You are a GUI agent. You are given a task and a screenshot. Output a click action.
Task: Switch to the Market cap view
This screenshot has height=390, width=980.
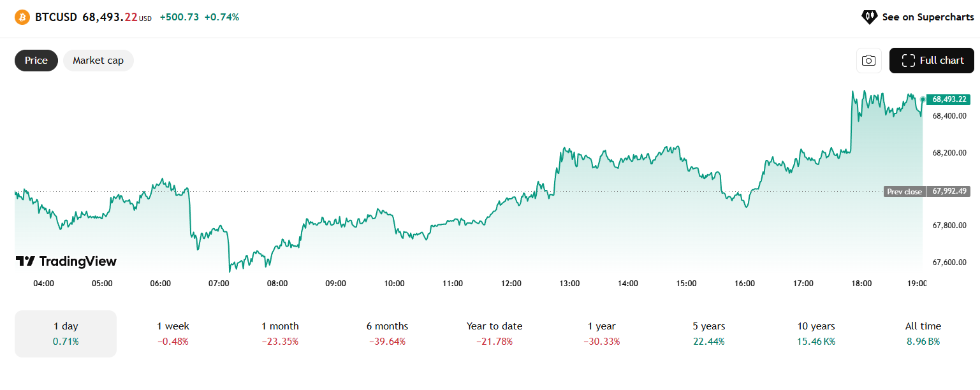98,61
